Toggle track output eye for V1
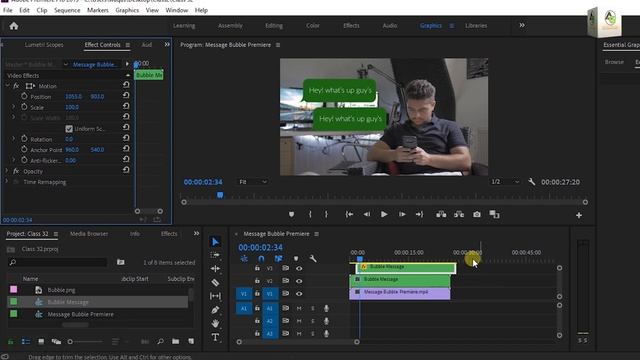Image resolution: width=640 pixels, height=360 pixels. click(299, 293)
